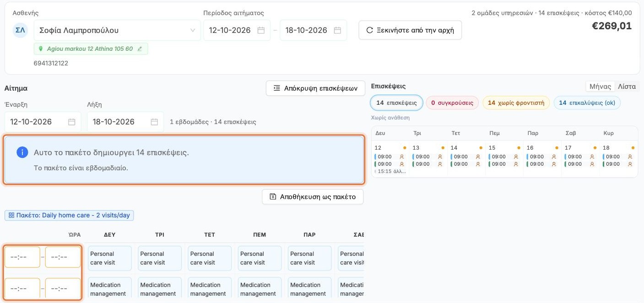Viewport: 644px width, 303px height.
Task: Open the Personal care visit cell for ΔΕΥ
Action: [109, 258]
